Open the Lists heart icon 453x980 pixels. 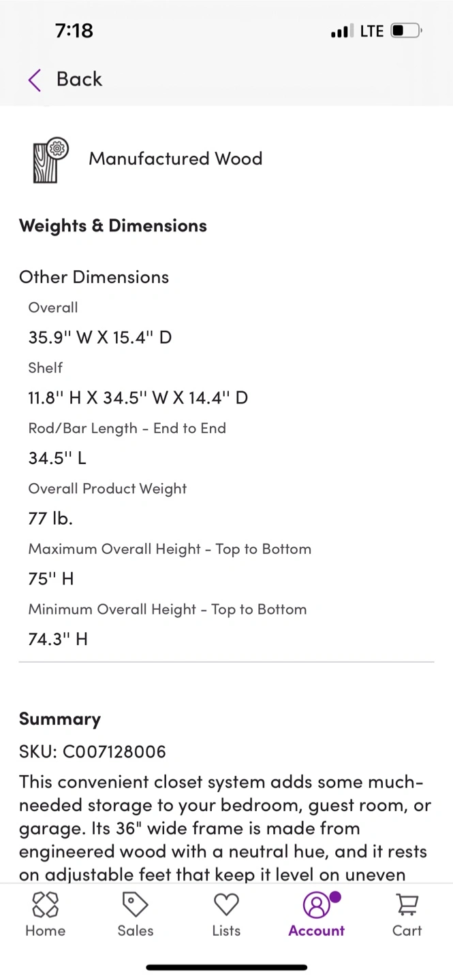click(226, 905)
